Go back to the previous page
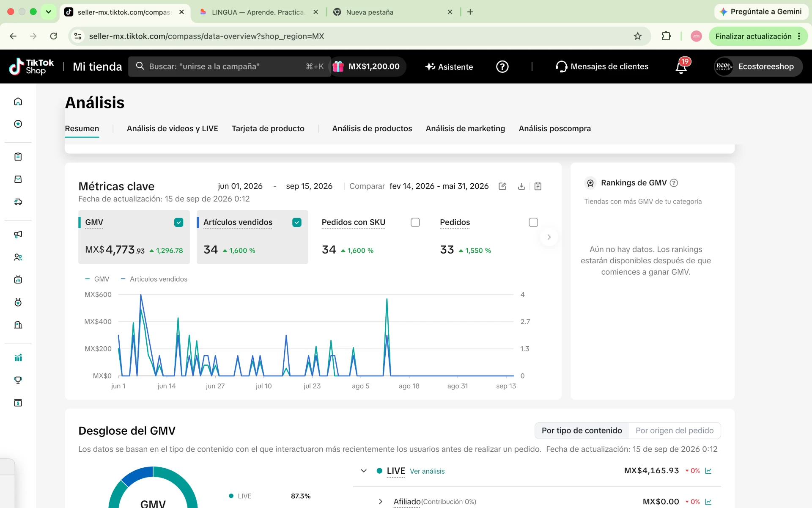Viewport: 812px width, 508px height. 13,36
